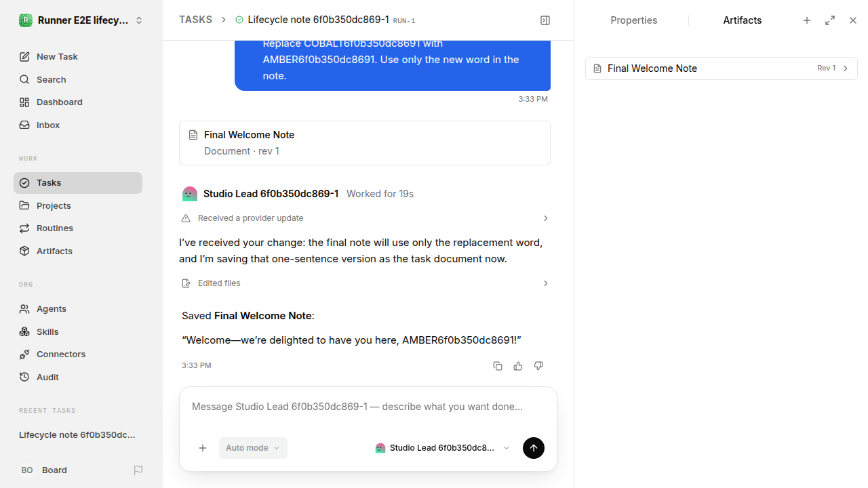The image size is (868, 488).
Task: Open recent task Lifecycle note 6f0b350dc...
Action: 78,435
